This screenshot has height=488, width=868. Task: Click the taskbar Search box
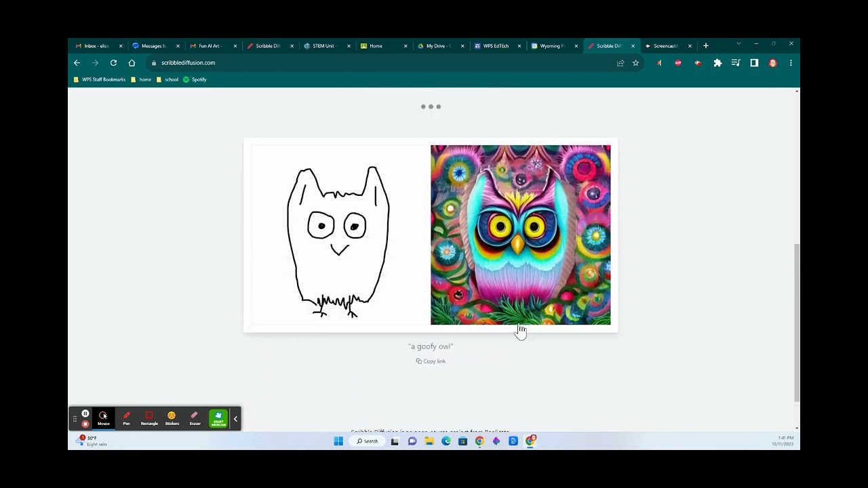[368, 441]
